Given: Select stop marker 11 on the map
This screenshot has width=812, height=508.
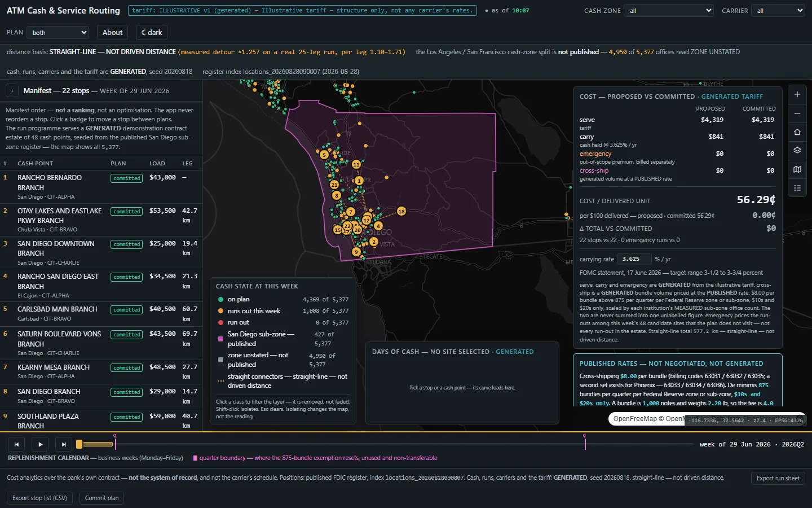Looking at the screenshot, I should coord(356,164).
